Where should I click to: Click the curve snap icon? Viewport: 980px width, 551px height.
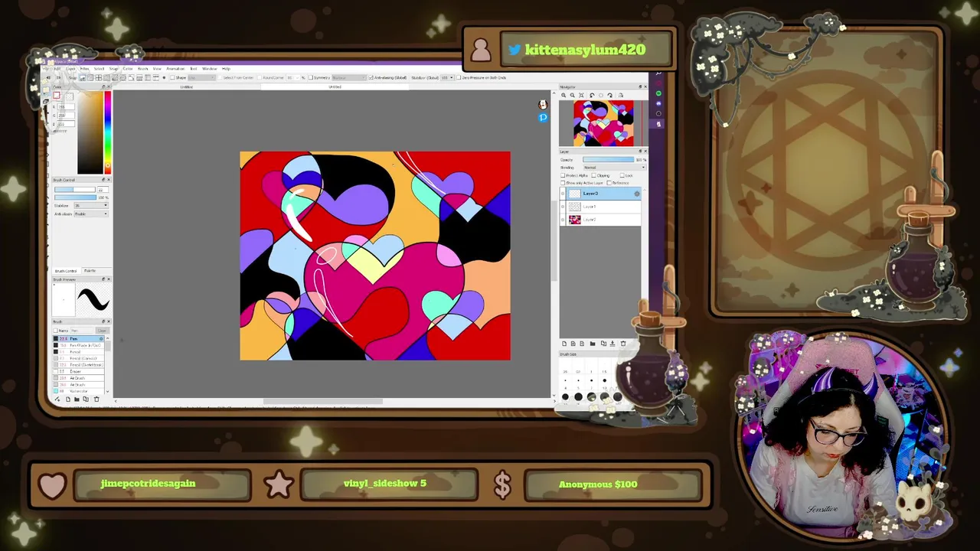131,78
